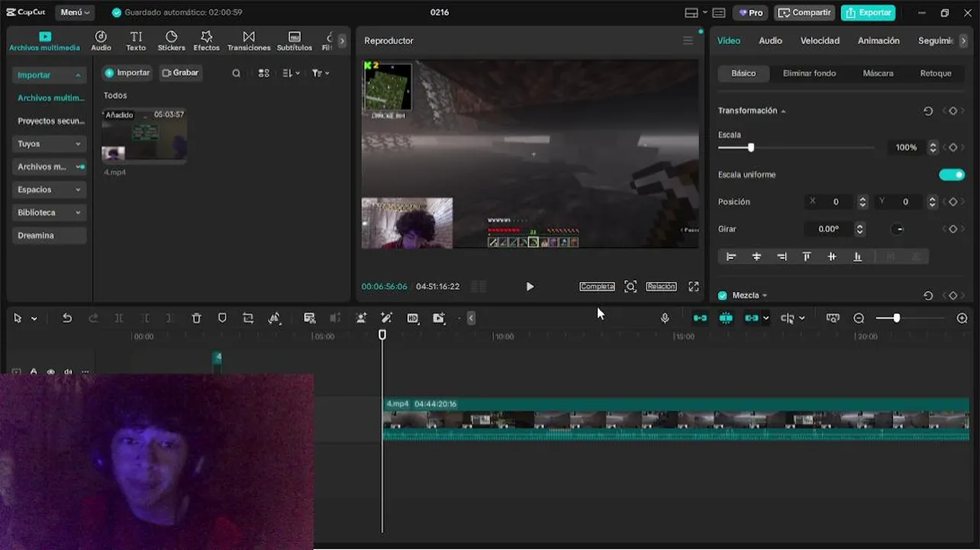Screen dimensions: 980x550
Task: Select the Retoque subtab
Action: point(936,73)
